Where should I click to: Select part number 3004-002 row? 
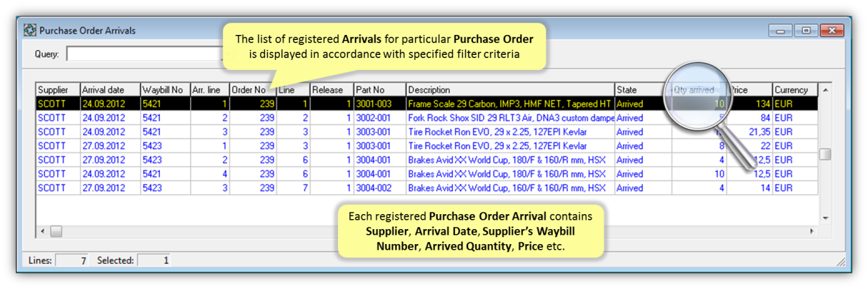[379, 188]
